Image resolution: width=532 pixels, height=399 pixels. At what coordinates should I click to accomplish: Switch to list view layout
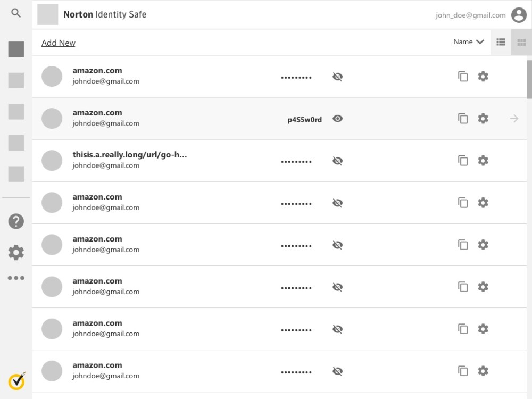(501, 42)
